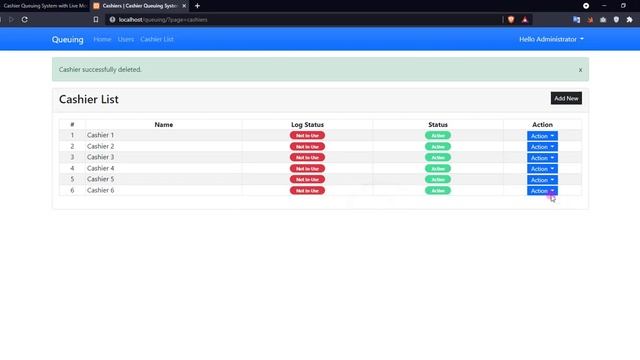Screen dimensions: 640x360
Task: Open Action dropdown for Cashier 6
Action: [542, 191]
